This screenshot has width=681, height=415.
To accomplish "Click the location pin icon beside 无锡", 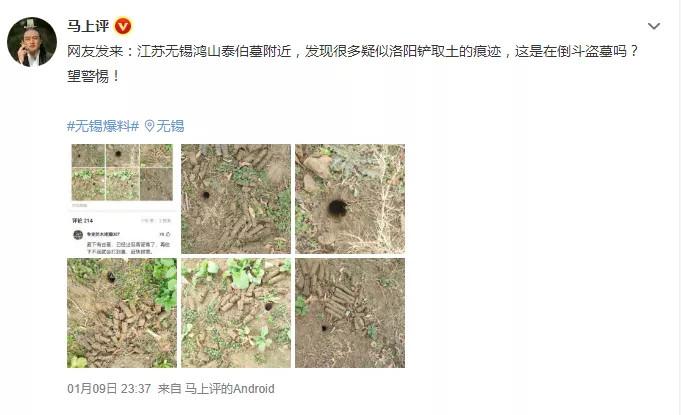I will coord(149,126).
